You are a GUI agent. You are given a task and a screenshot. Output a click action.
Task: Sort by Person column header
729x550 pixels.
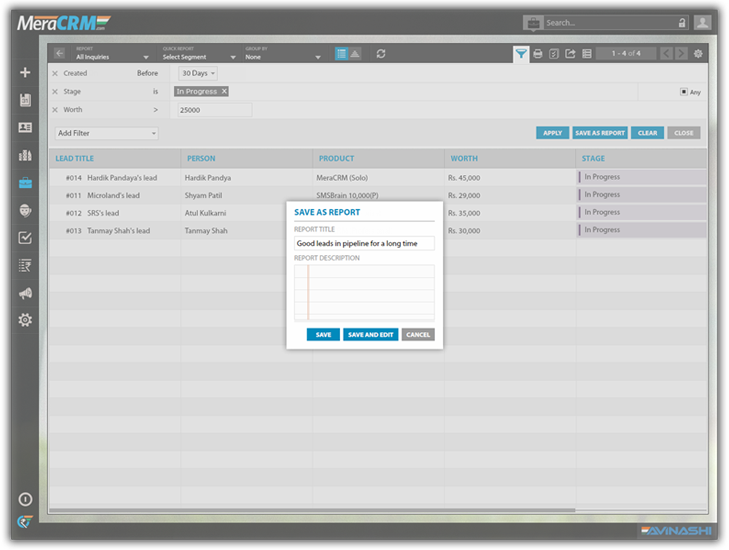pos(201,159)
